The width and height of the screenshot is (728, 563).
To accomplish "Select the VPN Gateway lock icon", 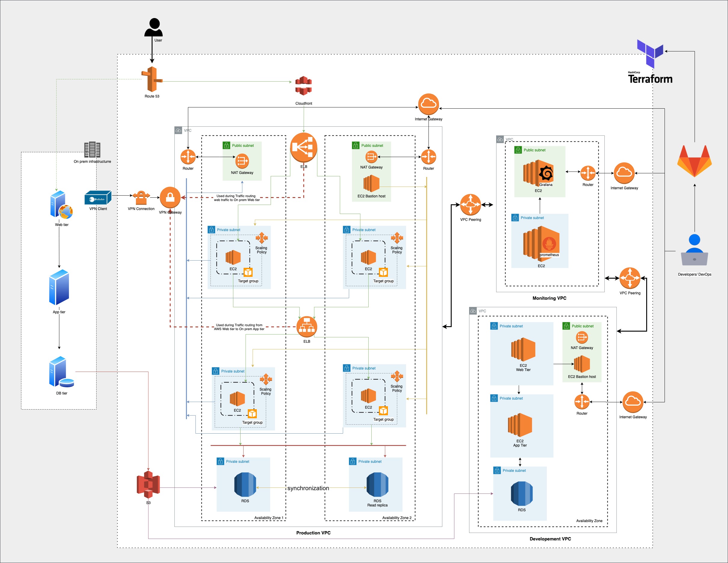I will 170,197.
